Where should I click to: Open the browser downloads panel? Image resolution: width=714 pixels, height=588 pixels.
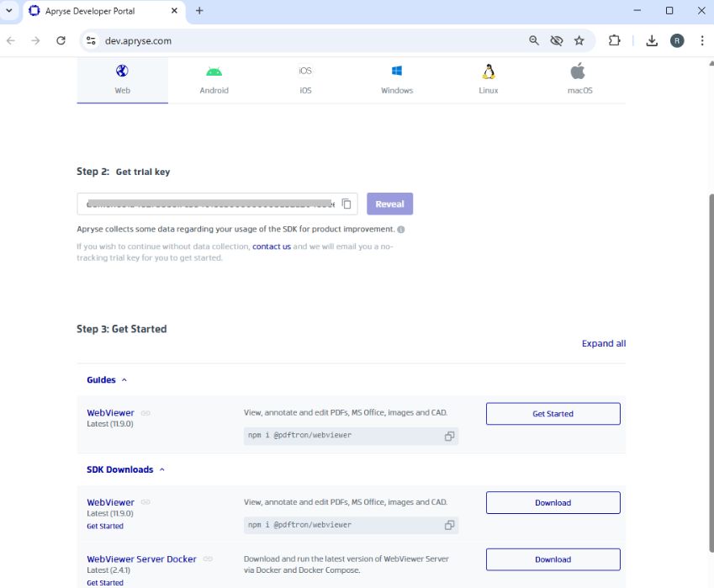(x=652, y=40)
